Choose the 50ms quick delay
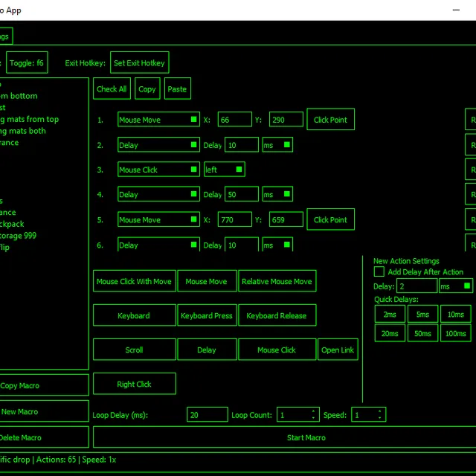Viewport: 476px width, 476px height. 422,334
